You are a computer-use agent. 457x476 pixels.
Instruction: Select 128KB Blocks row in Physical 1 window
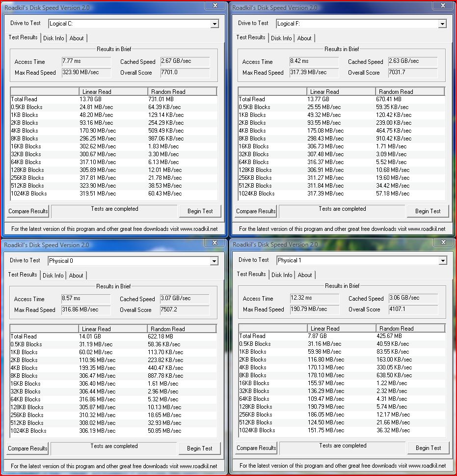[x=342, y=407]
